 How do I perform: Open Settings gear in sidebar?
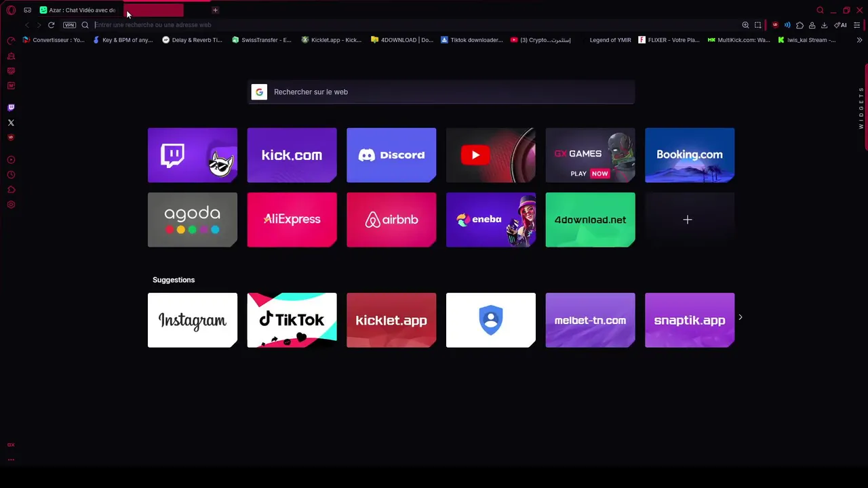point(11,205)
